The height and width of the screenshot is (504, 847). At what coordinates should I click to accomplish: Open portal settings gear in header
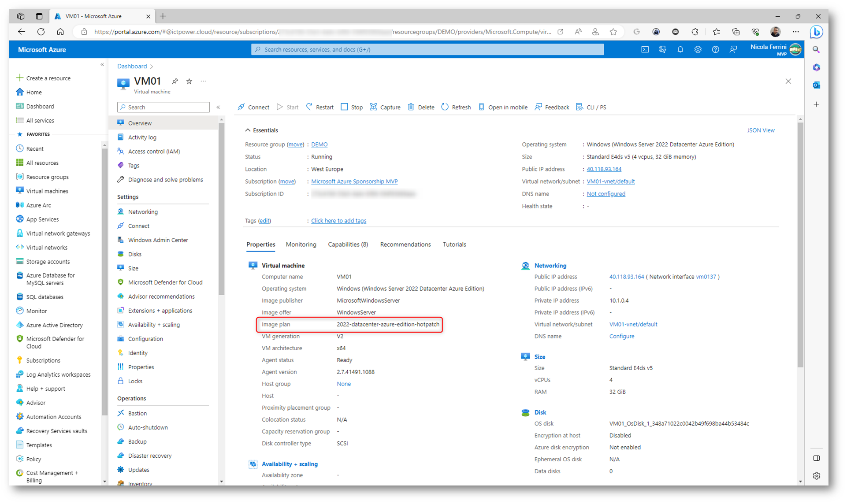698,50
